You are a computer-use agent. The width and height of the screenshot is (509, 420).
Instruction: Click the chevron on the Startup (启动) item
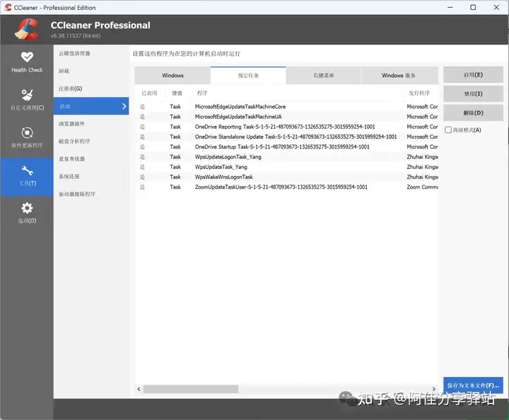pos(124,106)
